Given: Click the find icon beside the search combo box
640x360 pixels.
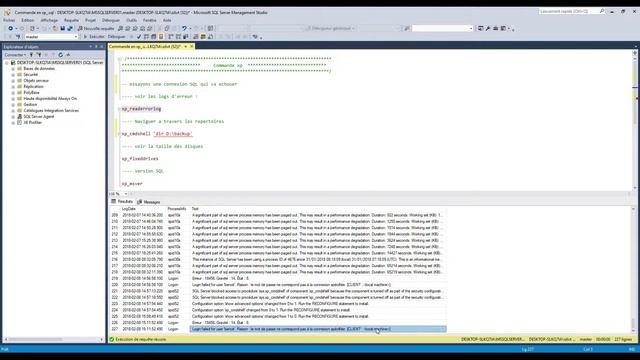Looking at the screenshot, I should click(407, 28).
